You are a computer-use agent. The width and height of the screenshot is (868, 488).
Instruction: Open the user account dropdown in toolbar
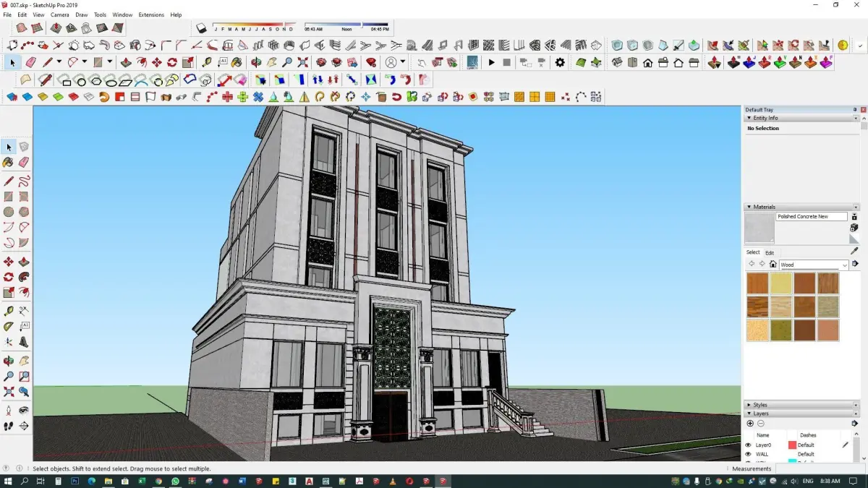pos(402,62)
